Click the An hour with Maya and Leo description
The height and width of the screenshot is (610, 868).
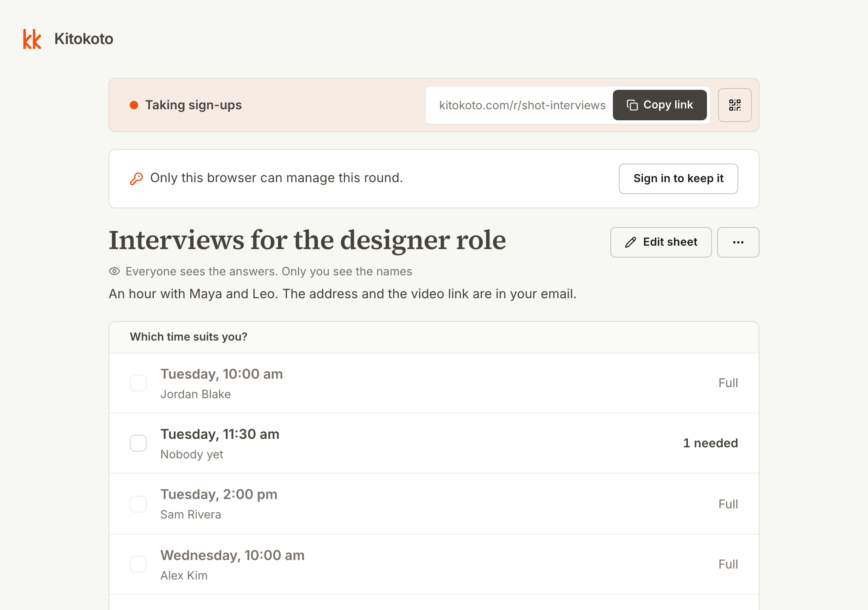(342, 294)
